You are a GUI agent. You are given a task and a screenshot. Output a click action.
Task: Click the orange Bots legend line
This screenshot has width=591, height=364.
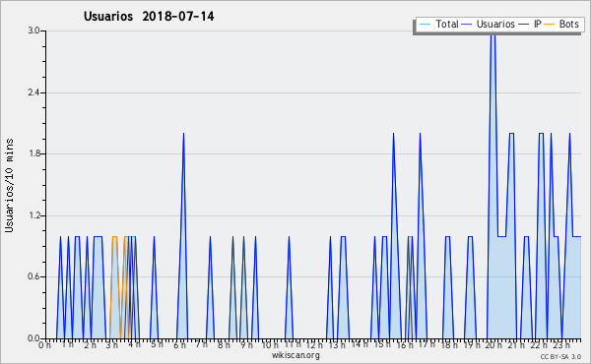pos(550,25)
